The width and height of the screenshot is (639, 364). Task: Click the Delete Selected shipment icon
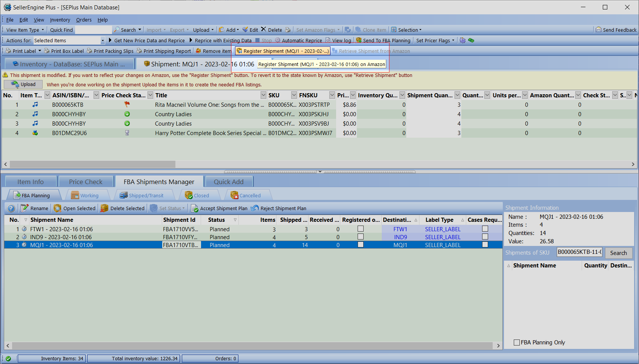(104, 208)
